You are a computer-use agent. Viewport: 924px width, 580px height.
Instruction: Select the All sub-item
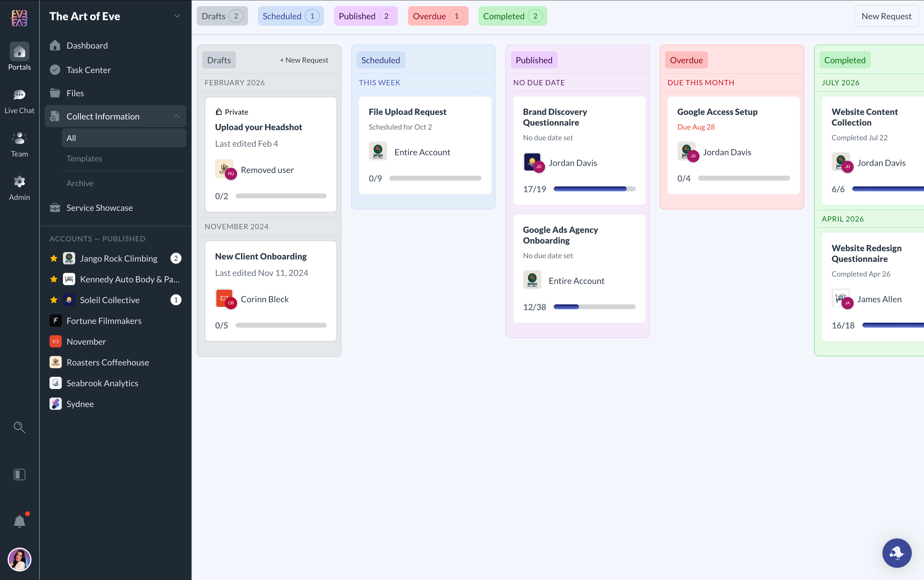point(123,138)
